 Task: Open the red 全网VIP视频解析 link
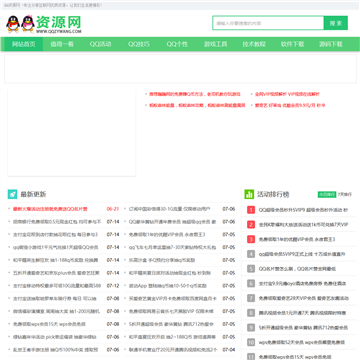tap(287, 94)
